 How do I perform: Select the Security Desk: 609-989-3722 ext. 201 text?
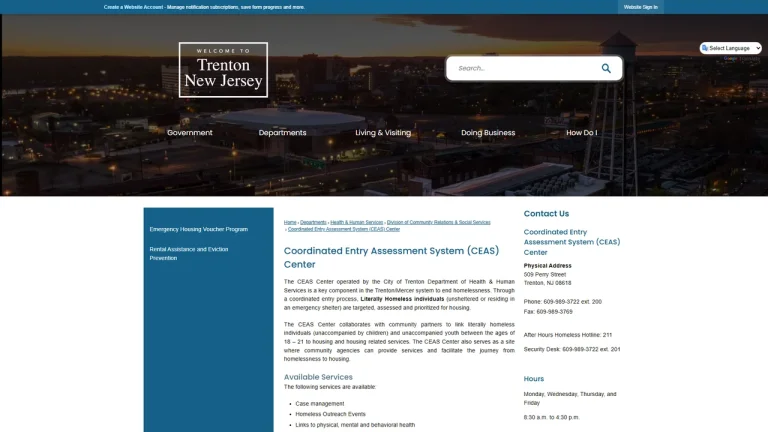572,349
